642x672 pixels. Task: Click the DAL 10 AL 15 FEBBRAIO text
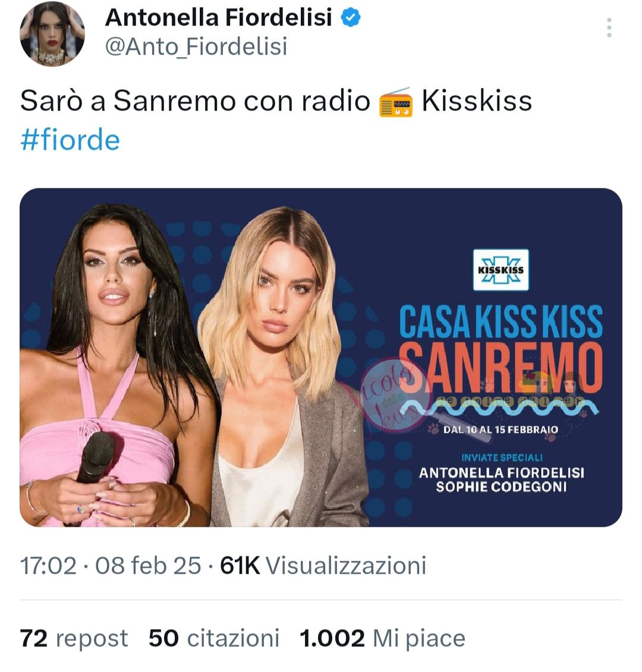point(501,429)
